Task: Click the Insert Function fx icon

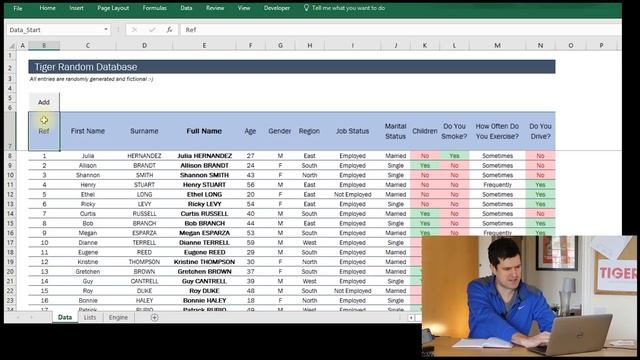Action: pos(169,30)
